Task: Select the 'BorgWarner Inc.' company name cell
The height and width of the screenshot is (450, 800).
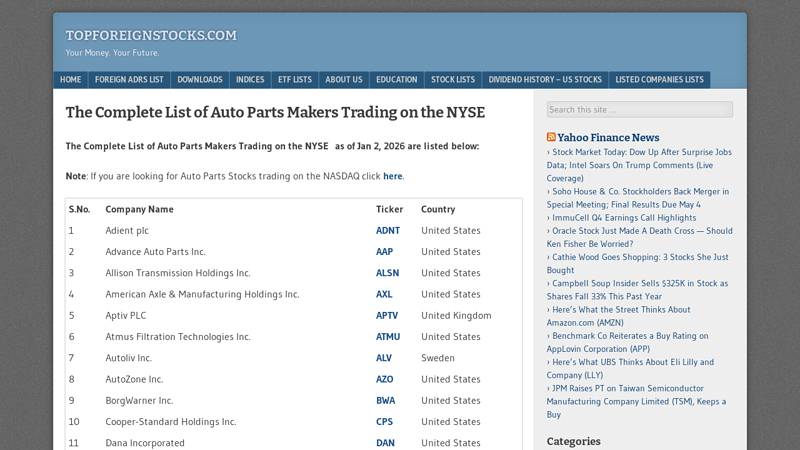Action: (x=139, y=401)
